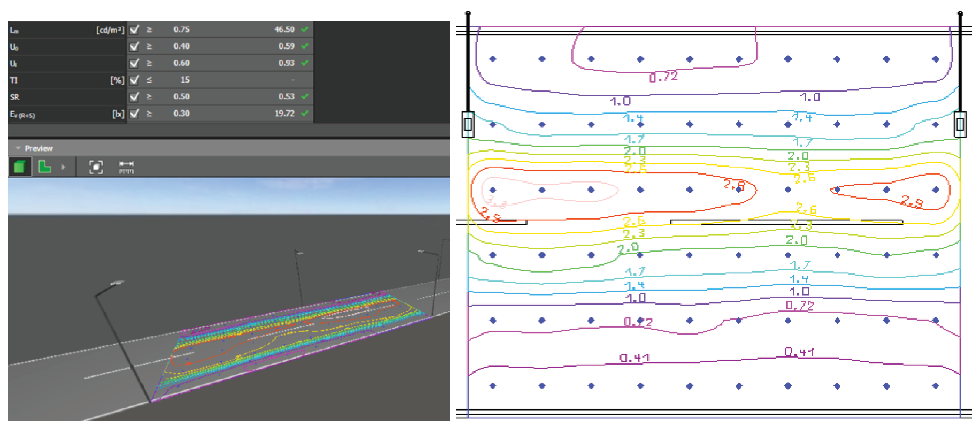980x430 pixels.
Task: Click the green pass checkmark in the Lm row
Action: [305, 29]
